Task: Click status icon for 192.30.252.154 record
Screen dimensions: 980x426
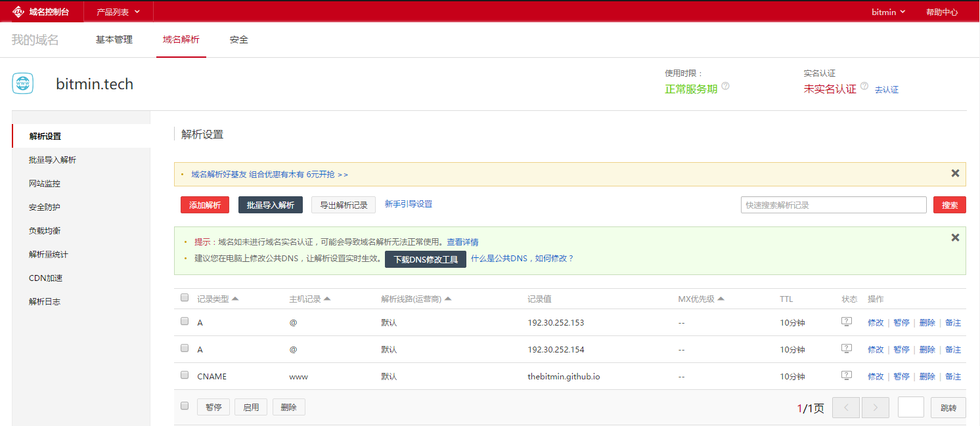Action: (x=847, y=349)
